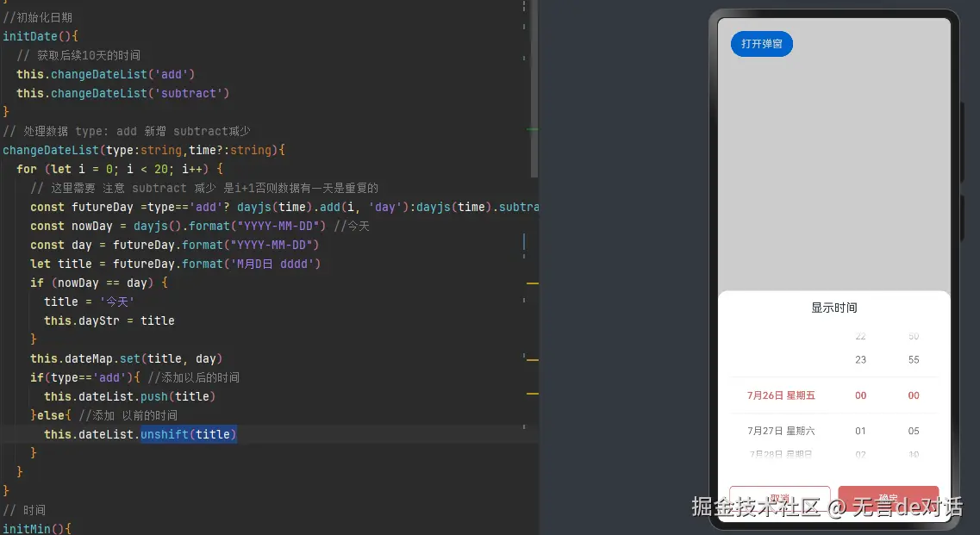
Task: Click the 'const day = futureDay.format' line
Action: tap(175, 245)
